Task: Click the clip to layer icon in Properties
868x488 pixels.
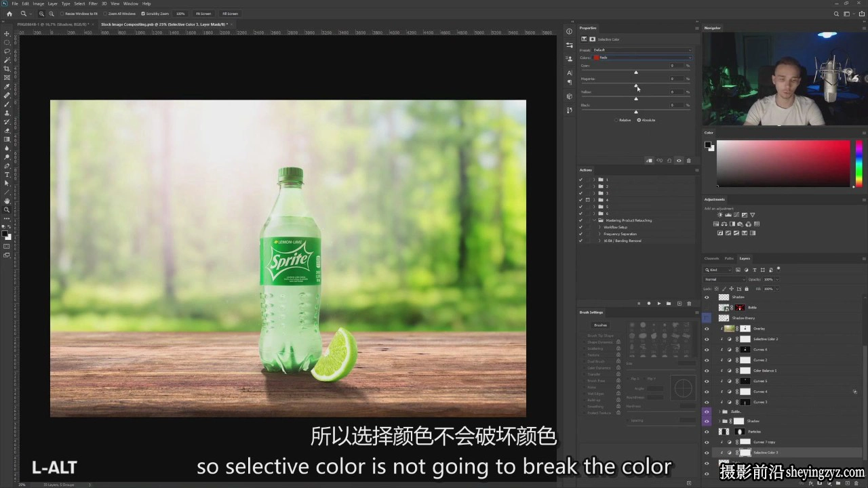Action: (x=649, y=161)
